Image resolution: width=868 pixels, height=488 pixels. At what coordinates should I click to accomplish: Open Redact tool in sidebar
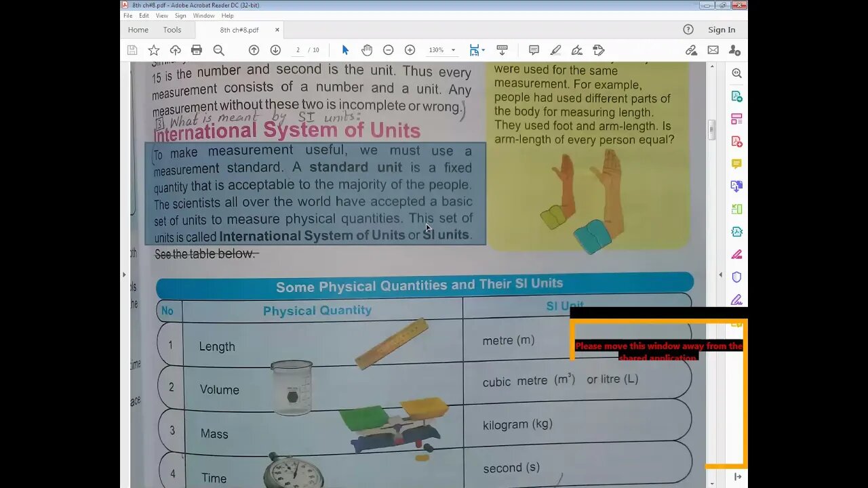pyautogui.click(x=736, y=255)
